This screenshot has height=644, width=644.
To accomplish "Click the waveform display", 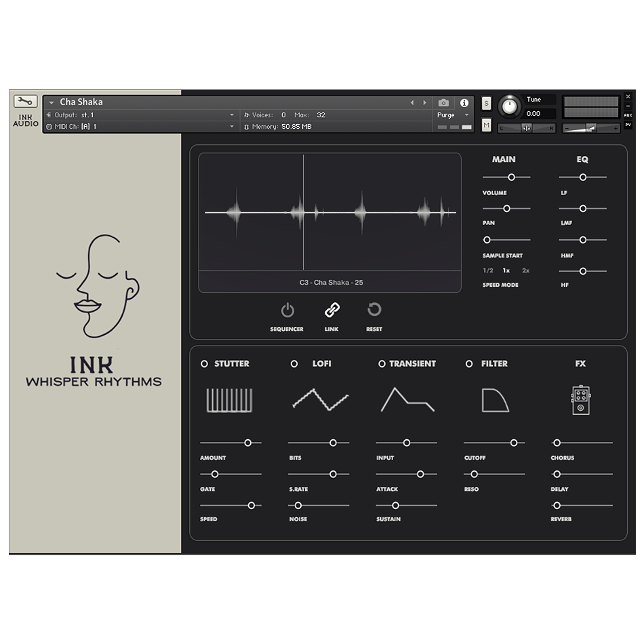I will (329, 212).
